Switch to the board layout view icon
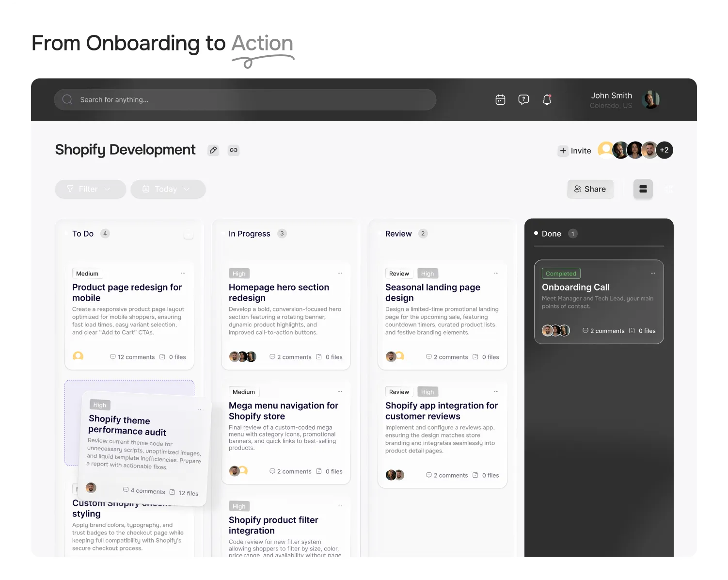The height and width of the screenshot is (580, 728). (643, 189)
